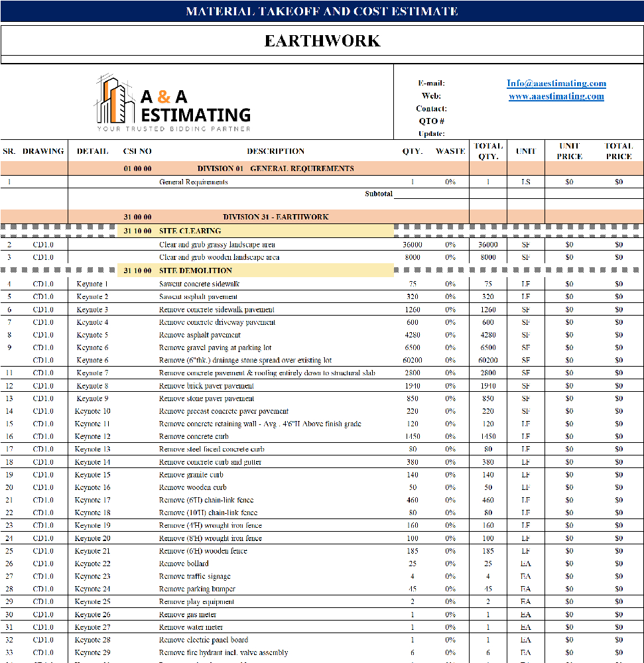Select the SITE DEMOLITION subsection heading
644x663 pixels.
click(x=195, y=271)
